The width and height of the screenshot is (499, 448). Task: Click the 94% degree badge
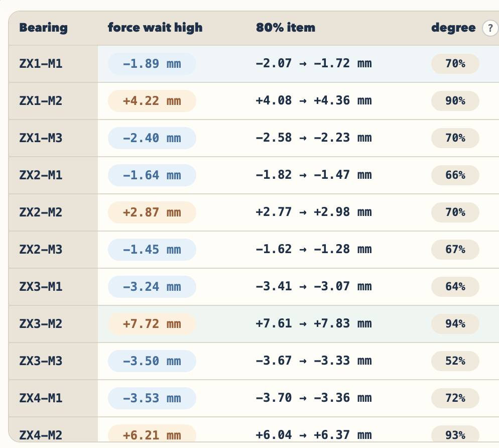(455, 324)
